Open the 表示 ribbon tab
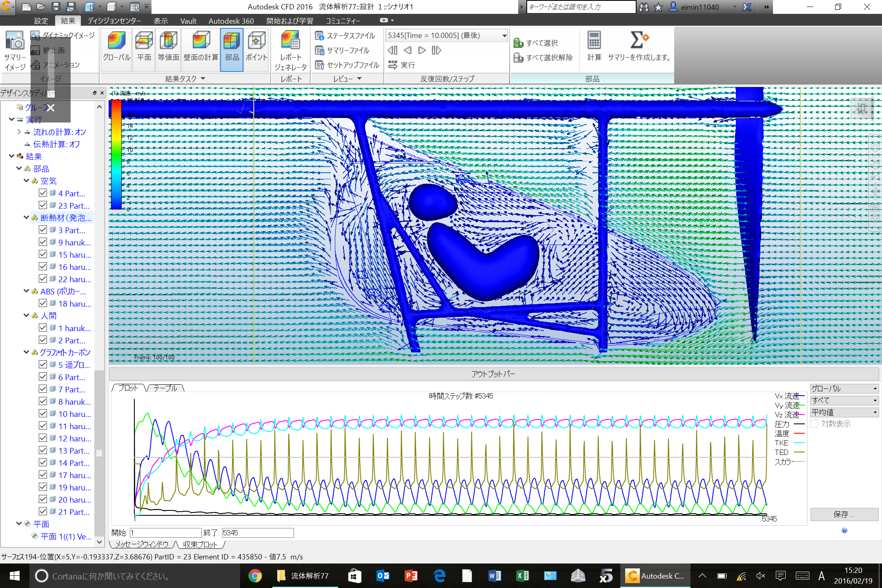 click(160, 21)
